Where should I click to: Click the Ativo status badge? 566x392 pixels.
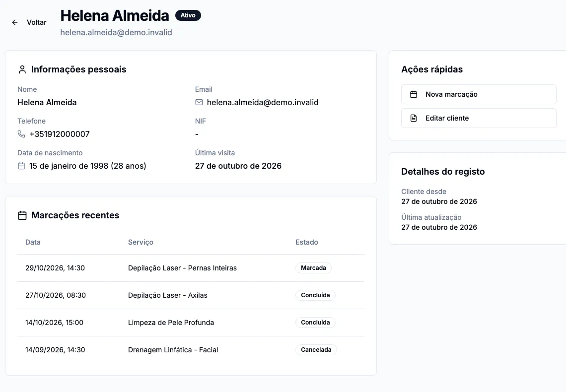[188, 15]
